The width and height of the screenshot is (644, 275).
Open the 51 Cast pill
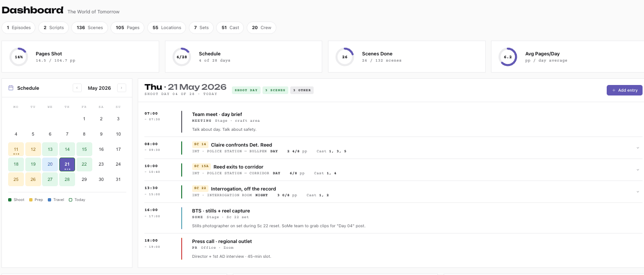230,28
